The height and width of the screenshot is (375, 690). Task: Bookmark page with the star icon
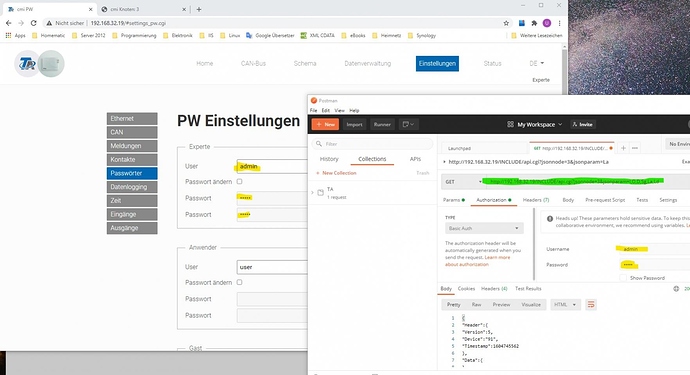pos(506,23)
